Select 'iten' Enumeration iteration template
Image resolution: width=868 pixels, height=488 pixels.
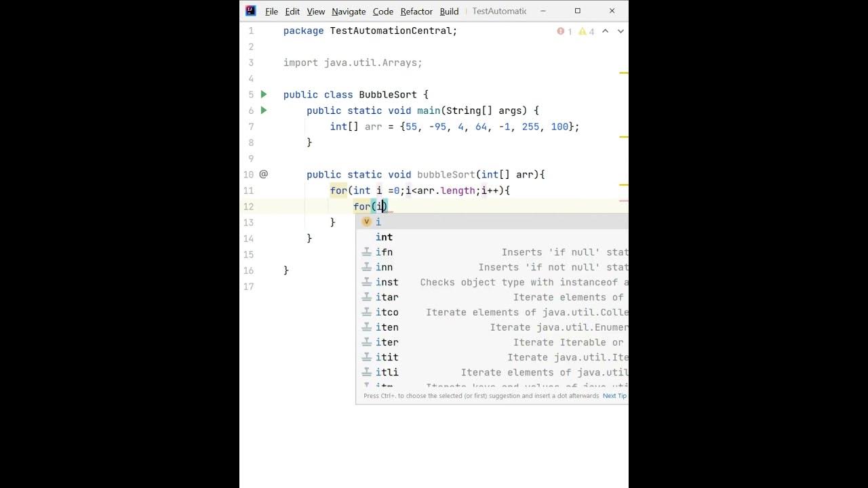492,327
